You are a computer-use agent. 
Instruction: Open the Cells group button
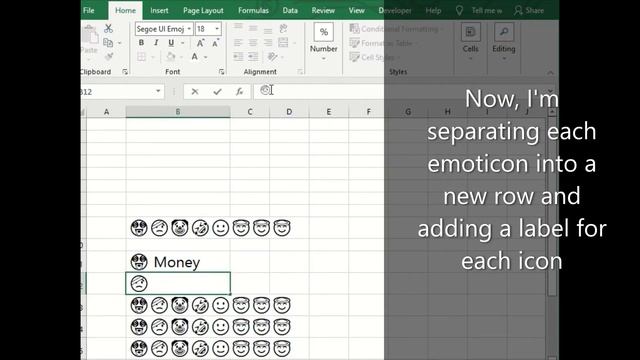click(470, 42)
